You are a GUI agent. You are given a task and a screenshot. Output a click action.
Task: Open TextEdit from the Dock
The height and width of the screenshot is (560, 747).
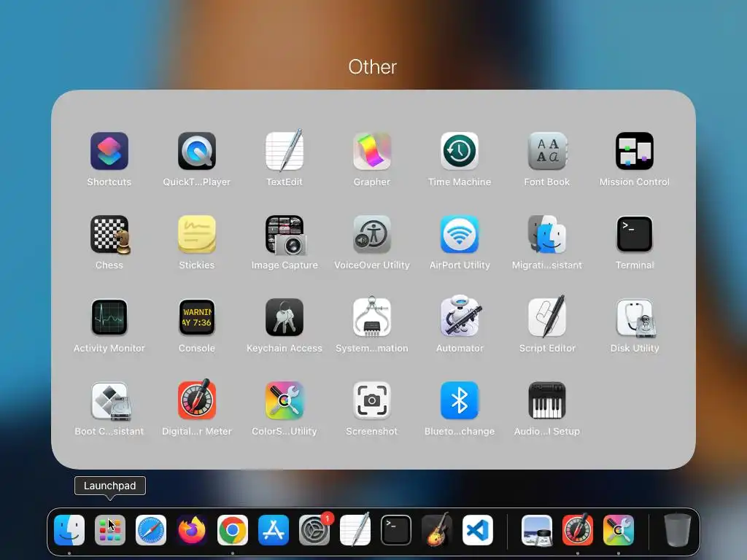pyautogui.click(x=355, y=529)
